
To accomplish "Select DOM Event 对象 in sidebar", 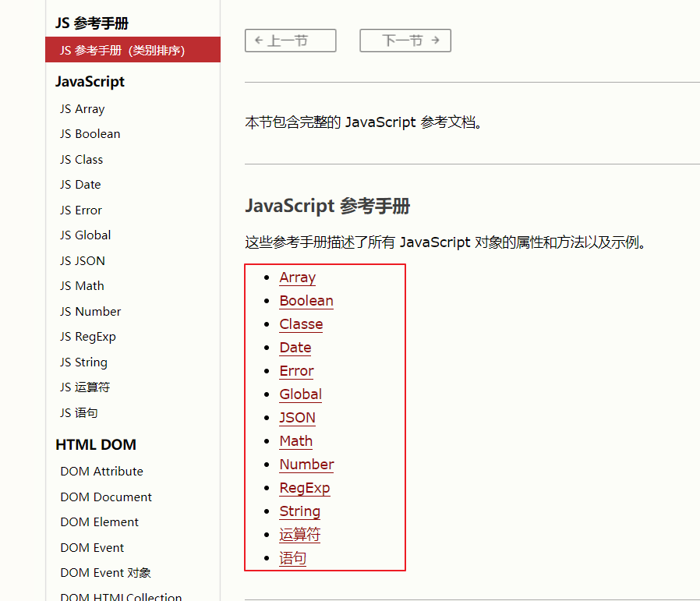I will (x=105, y=573).
